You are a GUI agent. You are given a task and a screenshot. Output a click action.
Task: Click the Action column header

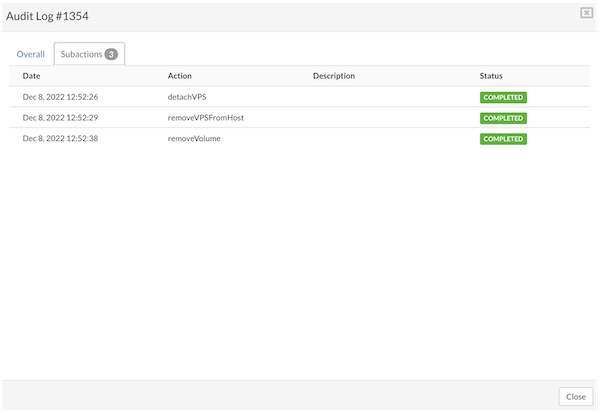(180, 76)
